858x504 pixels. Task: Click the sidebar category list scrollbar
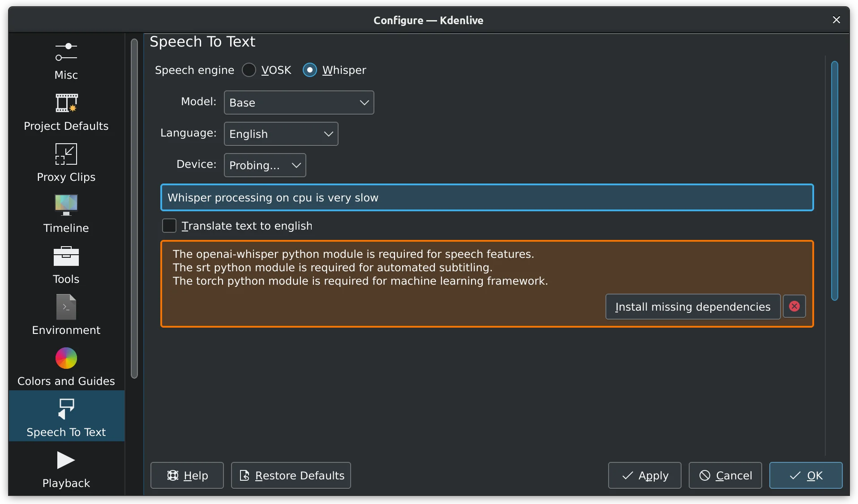click(x=134, y=208)
